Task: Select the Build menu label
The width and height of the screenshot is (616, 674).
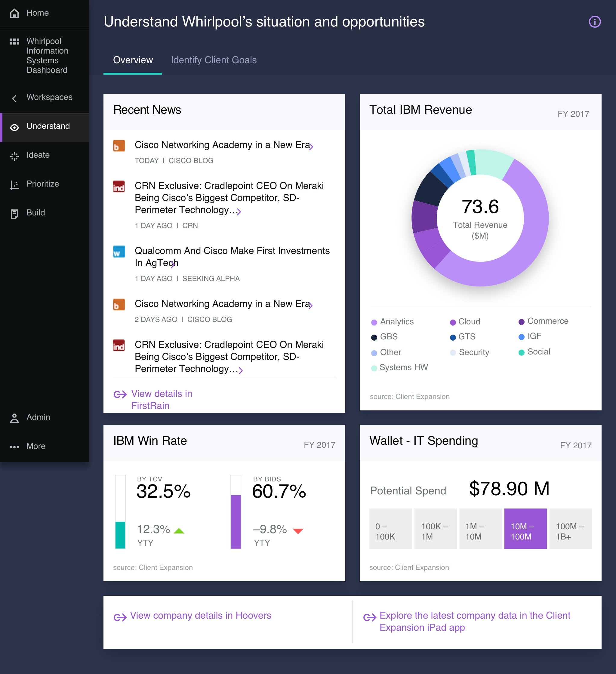Action: (x=36, y=213)
